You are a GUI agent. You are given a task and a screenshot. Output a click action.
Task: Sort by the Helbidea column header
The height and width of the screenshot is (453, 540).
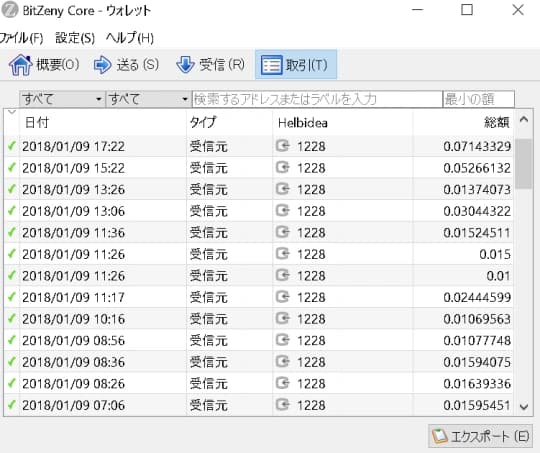pyautogui.click(x=343, y=122)
